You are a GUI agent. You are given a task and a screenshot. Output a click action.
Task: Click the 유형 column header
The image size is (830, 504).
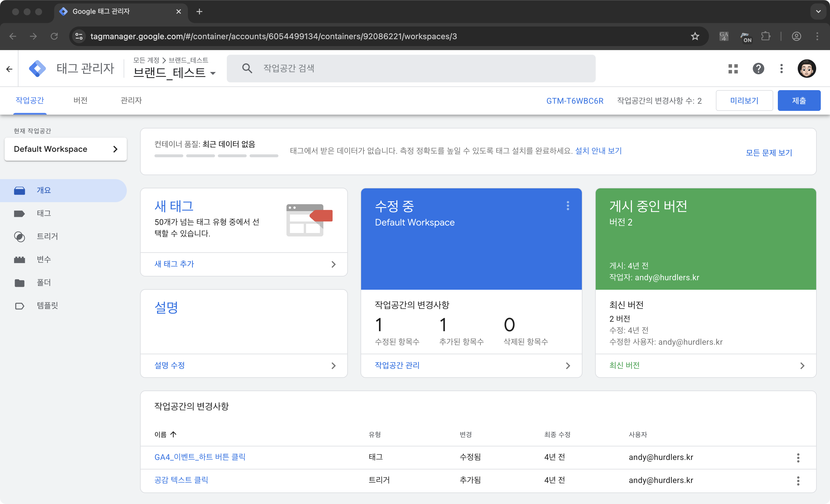pos(375,435)
